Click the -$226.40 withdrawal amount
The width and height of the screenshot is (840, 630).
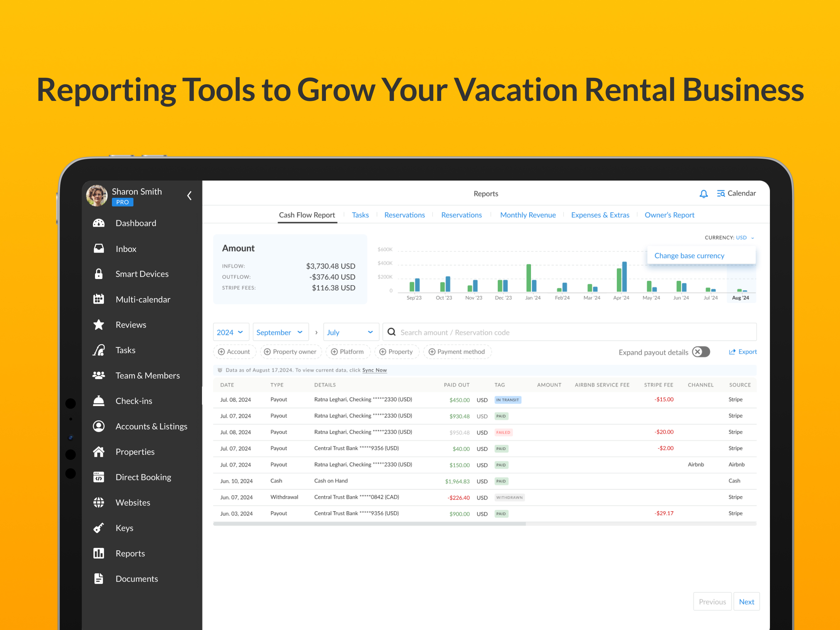[x=458, y=498]
